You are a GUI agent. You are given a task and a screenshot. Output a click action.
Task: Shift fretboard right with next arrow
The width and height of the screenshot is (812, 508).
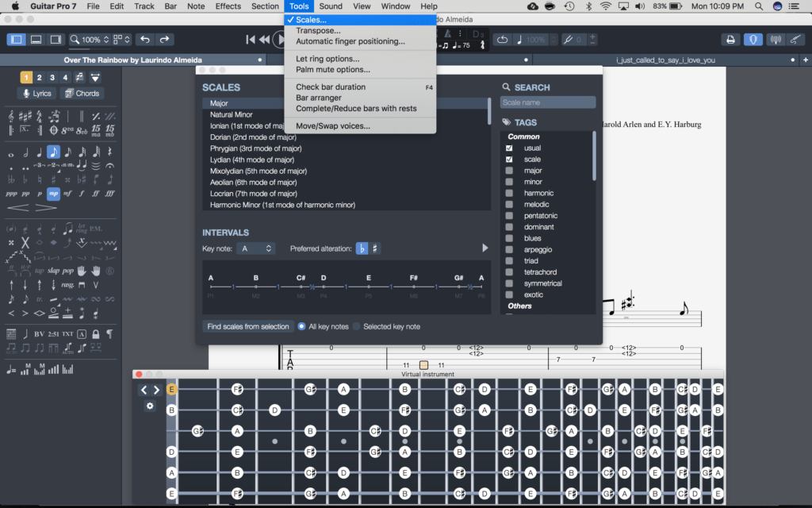pyautogui.click(x=156, y=390)
